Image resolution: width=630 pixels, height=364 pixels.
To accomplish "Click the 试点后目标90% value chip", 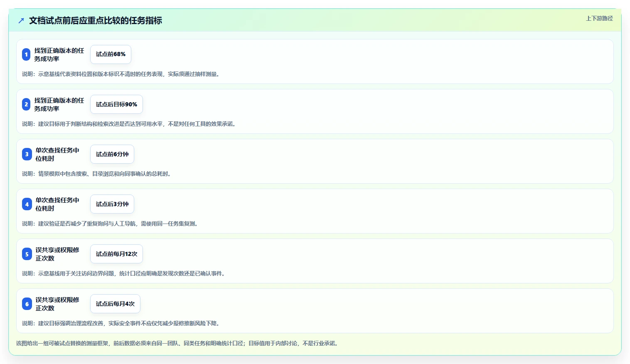I will 116,104.
